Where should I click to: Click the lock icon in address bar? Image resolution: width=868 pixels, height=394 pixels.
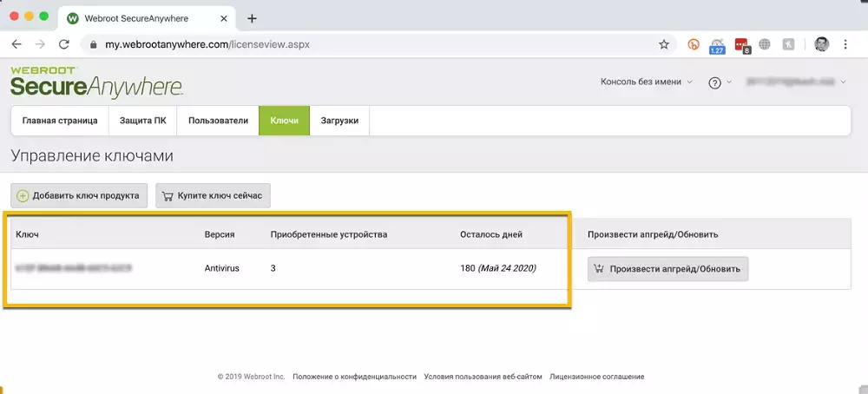click(93, 44)
